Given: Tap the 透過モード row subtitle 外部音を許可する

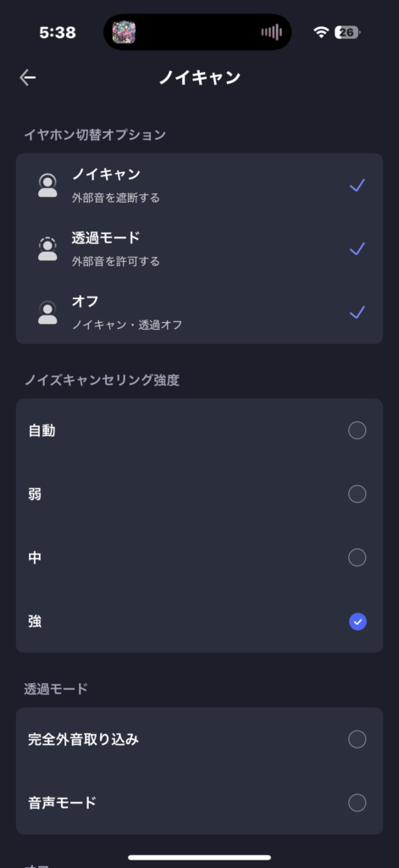Looking at the screenshot, I should [116, 261].
